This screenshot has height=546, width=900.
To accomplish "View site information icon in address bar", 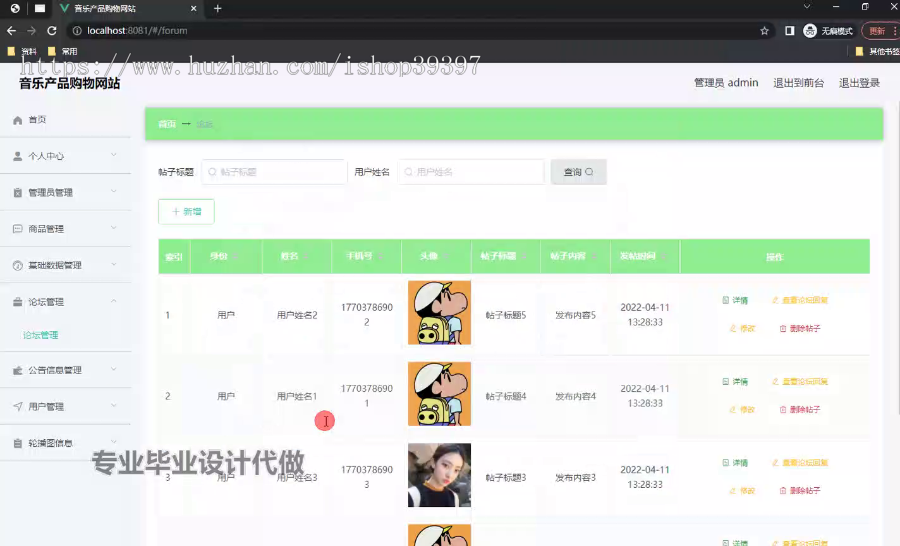I will [77, 31].
